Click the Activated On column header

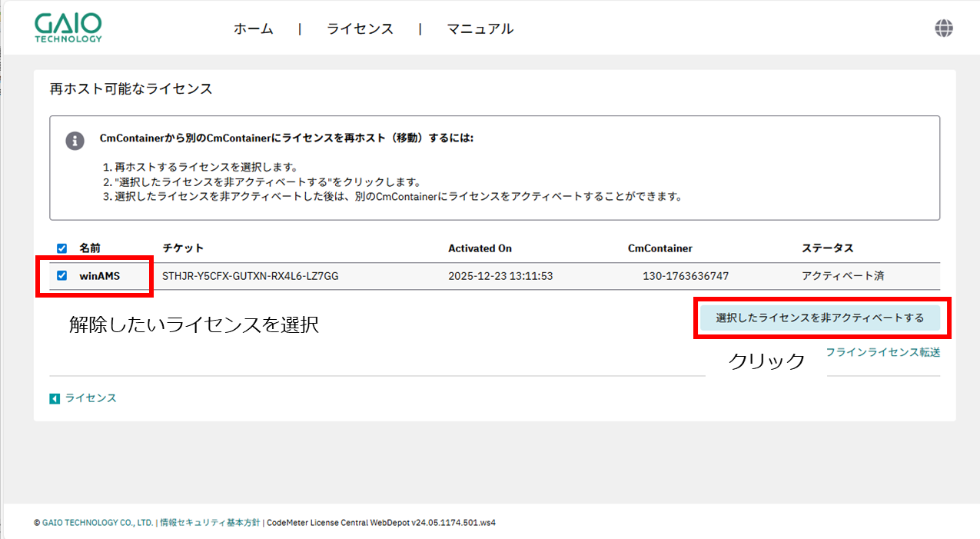480,248
